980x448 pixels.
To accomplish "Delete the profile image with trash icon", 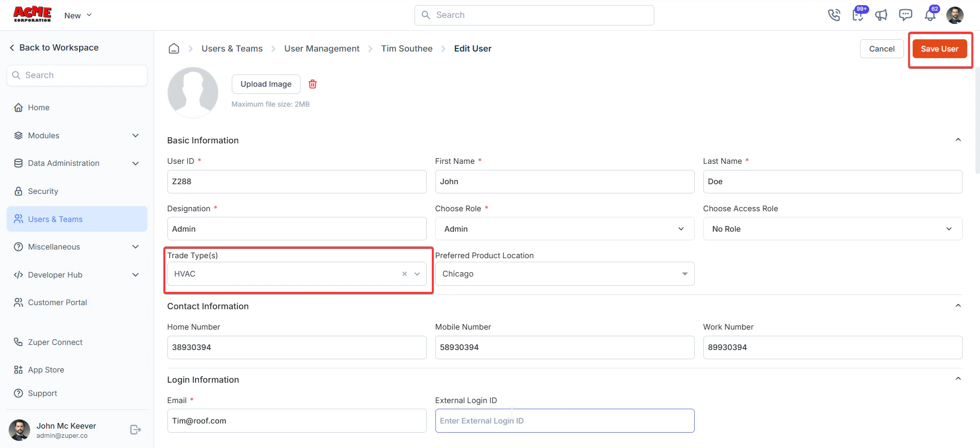I will coord(313,84).
